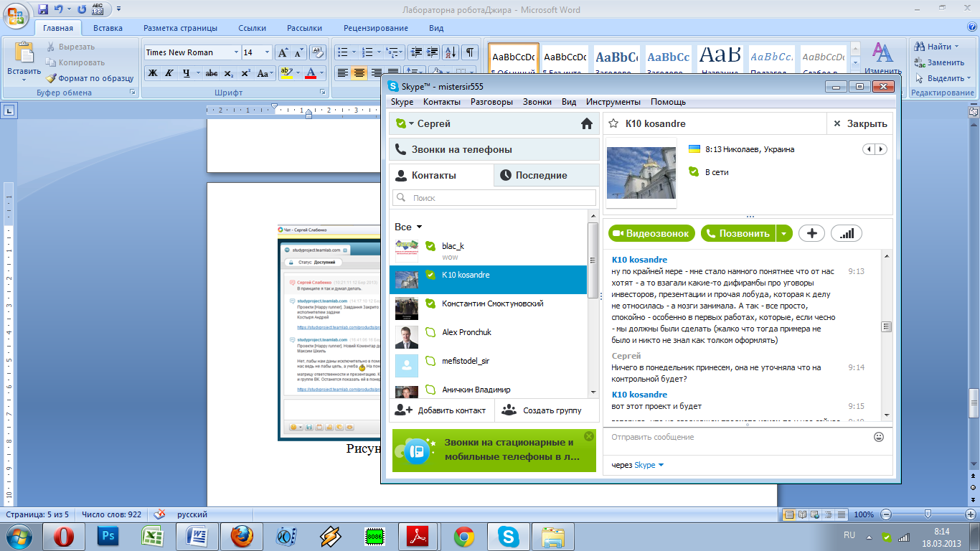Click the plus (add) button in Skype conversation
This screenshot has width=980, height=551.
pyautogui.click(x=812, y=233)
